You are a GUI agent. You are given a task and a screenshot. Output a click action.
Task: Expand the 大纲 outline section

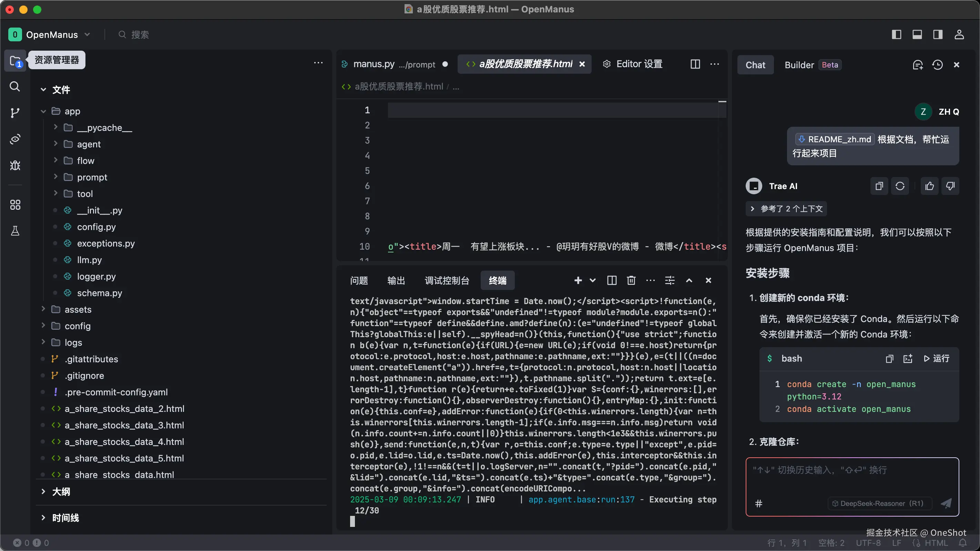pyautogui.click(x=61, y=492)
